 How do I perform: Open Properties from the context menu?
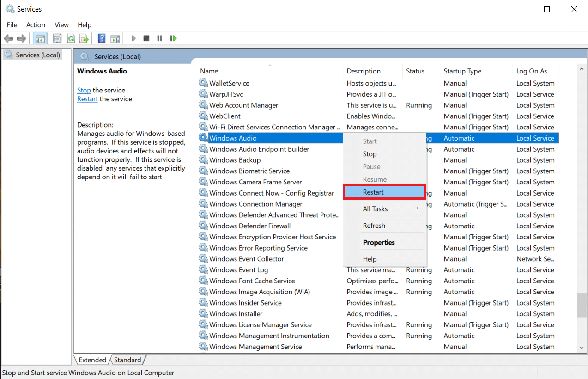tap(379, 242)
